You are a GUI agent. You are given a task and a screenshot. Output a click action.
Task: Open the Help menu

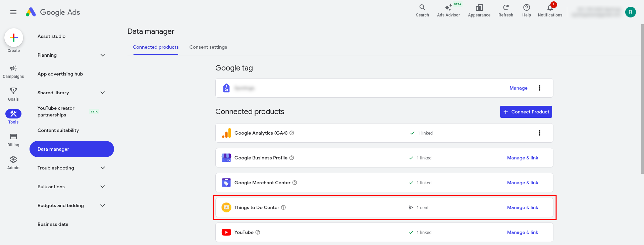point(527,10)
